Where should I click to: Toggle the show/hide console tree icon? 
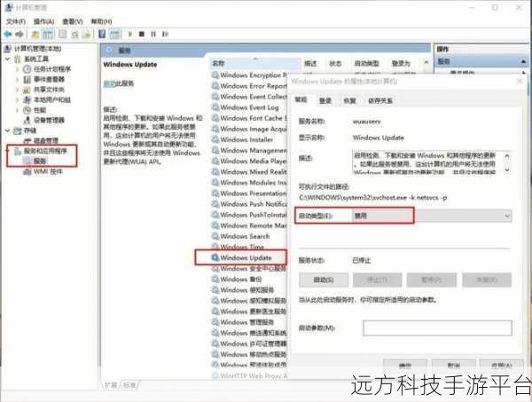point(48,34)
